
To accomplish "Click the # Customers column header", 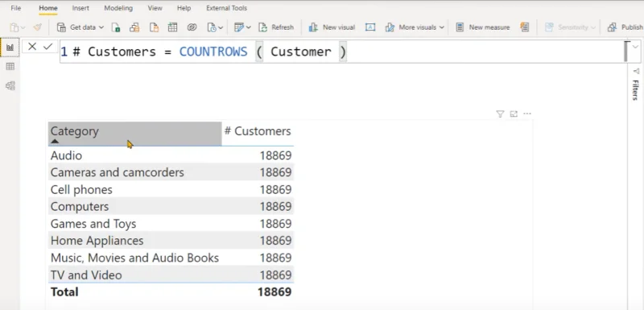I will pyautogui.click(x=258, y=131).
